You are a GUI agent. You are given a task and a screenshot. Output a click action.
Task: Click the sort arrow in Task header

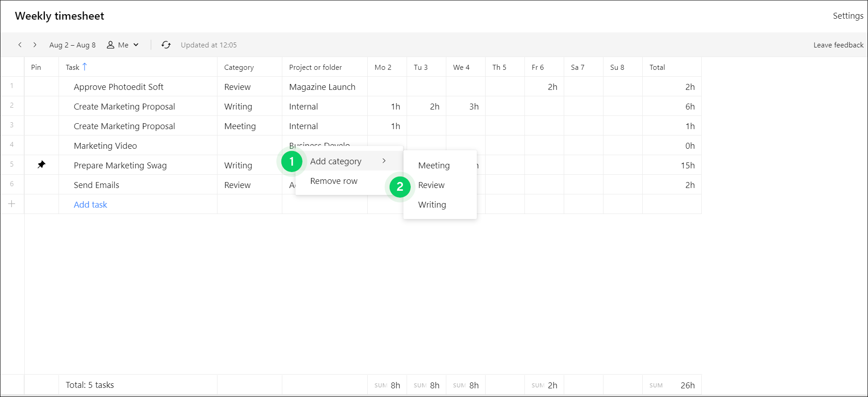[x=85, y=67]
